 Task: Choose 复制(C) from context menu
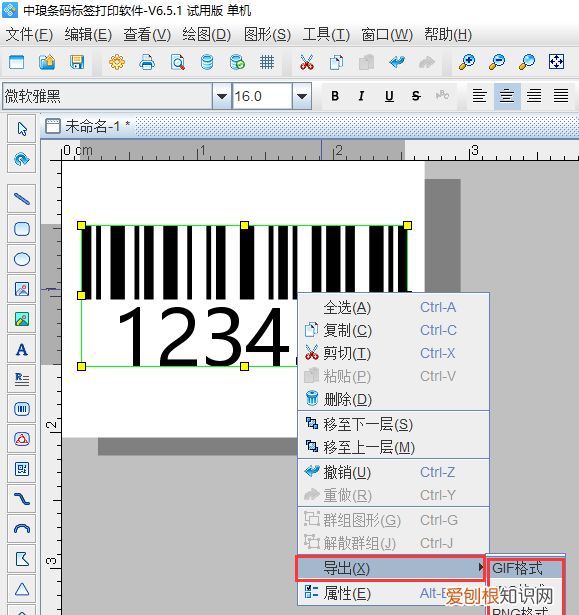(394, 330)
